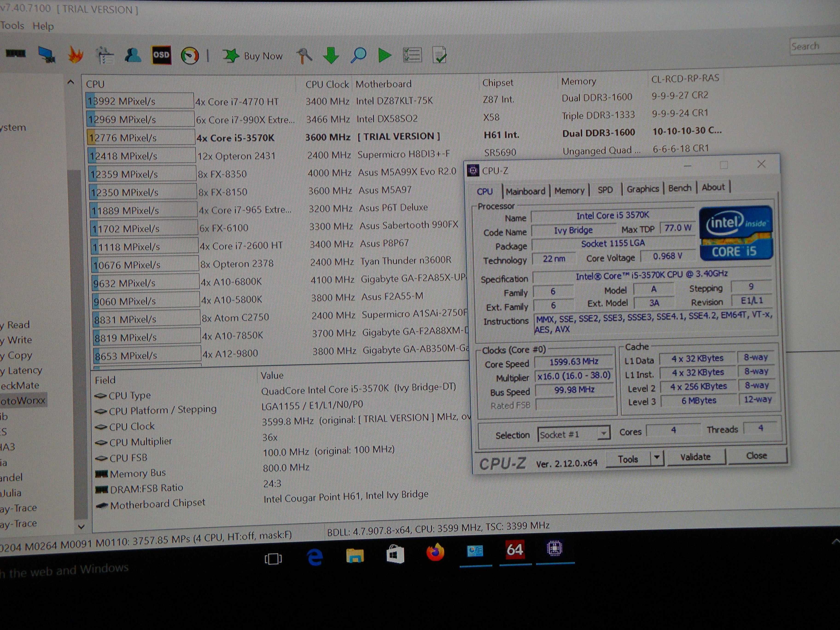This screenshot has width=840, height=630.
Task: Click the Validate button
Action: point(695,457)
